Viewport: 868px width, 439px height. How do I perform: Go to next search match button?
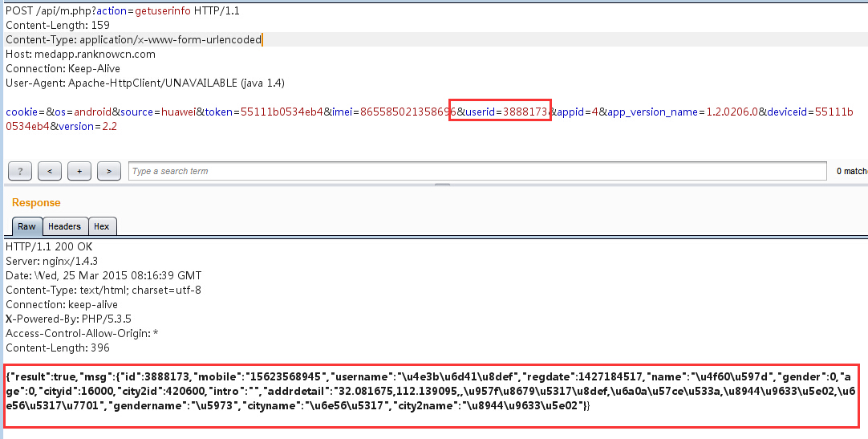click(x=109, y=171)
